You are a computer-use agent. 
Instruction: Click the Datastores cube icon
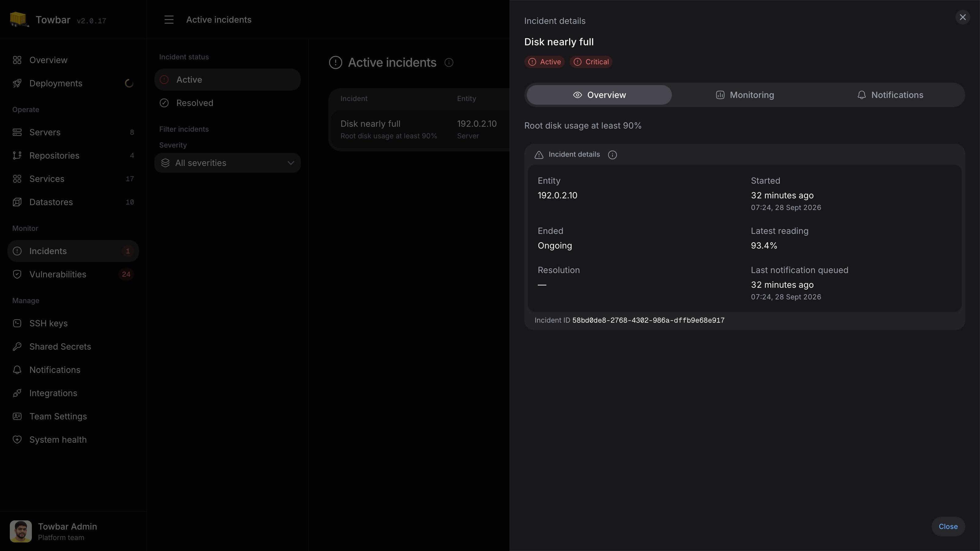coord(17,202)
